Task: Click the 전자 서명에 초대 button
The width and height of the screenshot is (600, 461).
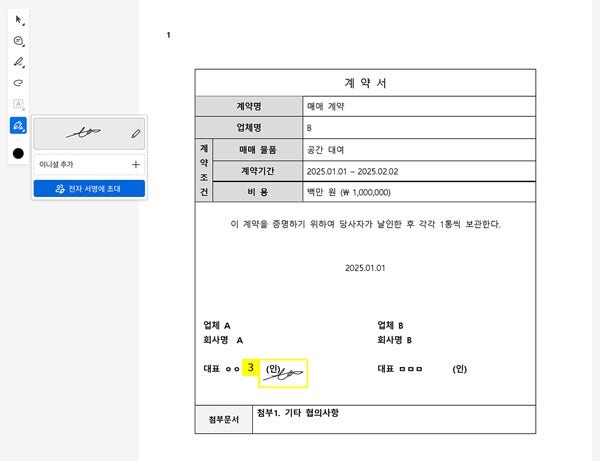Action: coord(89,189)
